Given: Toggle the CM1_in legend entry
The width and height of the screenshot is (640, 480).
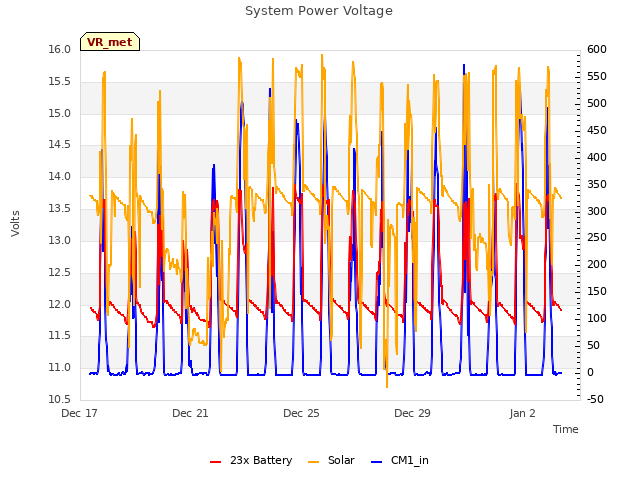Looking at the screenshot, I should click(x=400, y=460).
